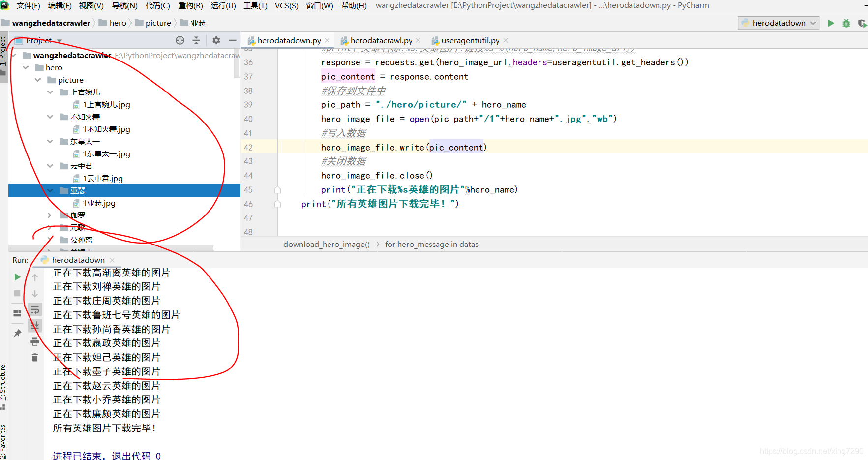Collapse the 东皇太一 folder
The width and height of the screenshot is (868, 460).
point(50,141)
